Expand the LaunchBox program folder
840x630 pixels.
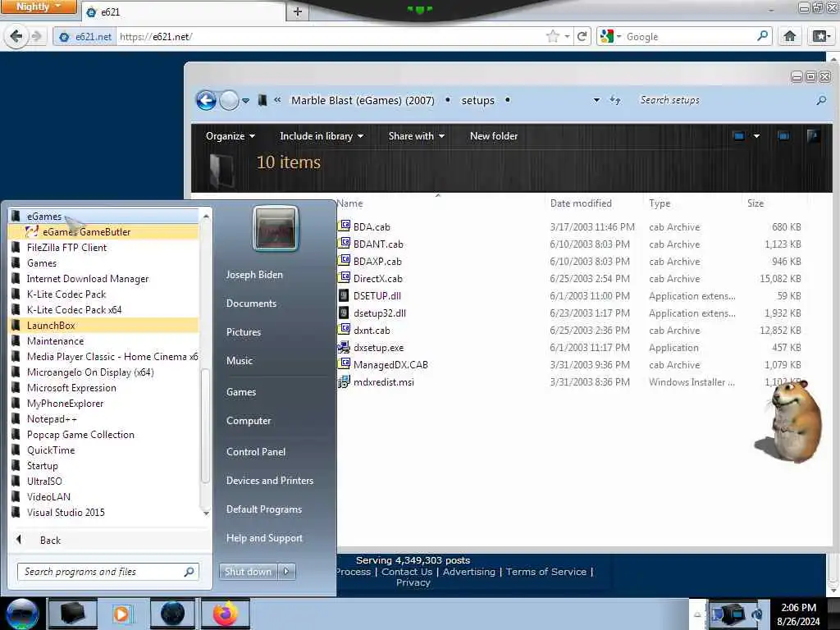(51, 325)
